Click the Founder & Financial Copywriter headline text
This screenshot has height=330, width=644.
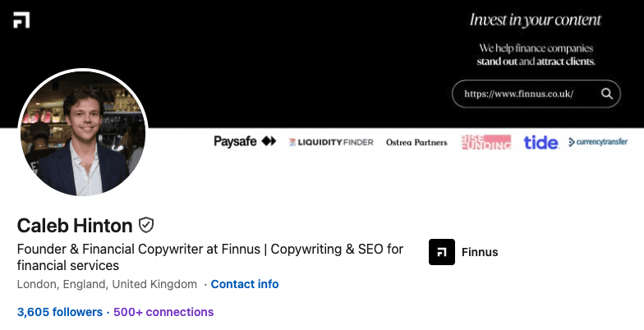(209, 250)
